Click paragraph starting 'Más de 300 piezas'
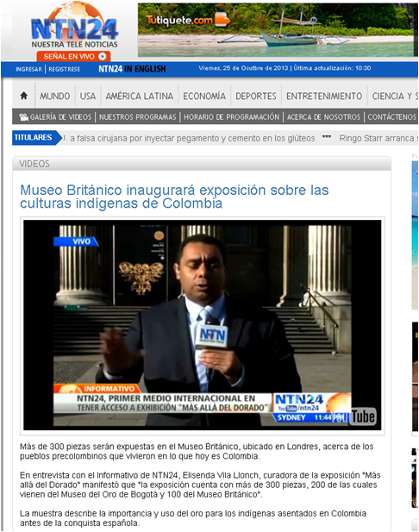The height and width of the screenshot is (532, 419). pyautogui.click(x=197, y=451)
